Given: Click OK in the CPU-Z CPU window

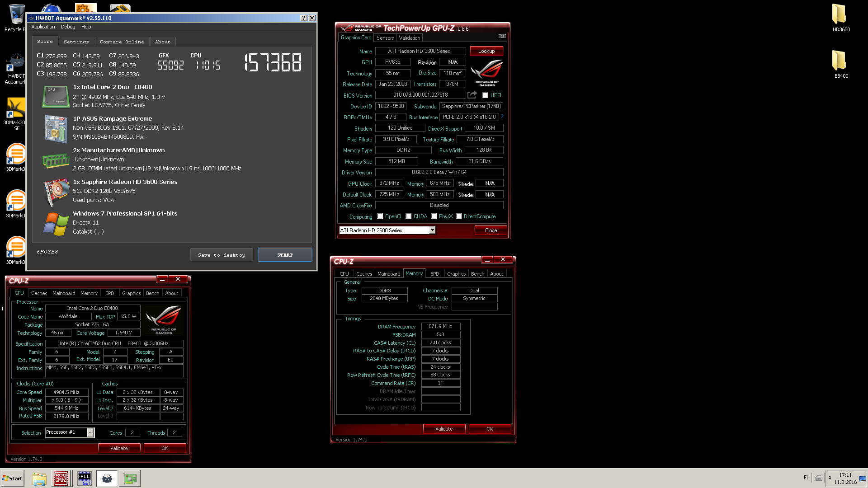Looking at the screenshot, I should [165, 448].
